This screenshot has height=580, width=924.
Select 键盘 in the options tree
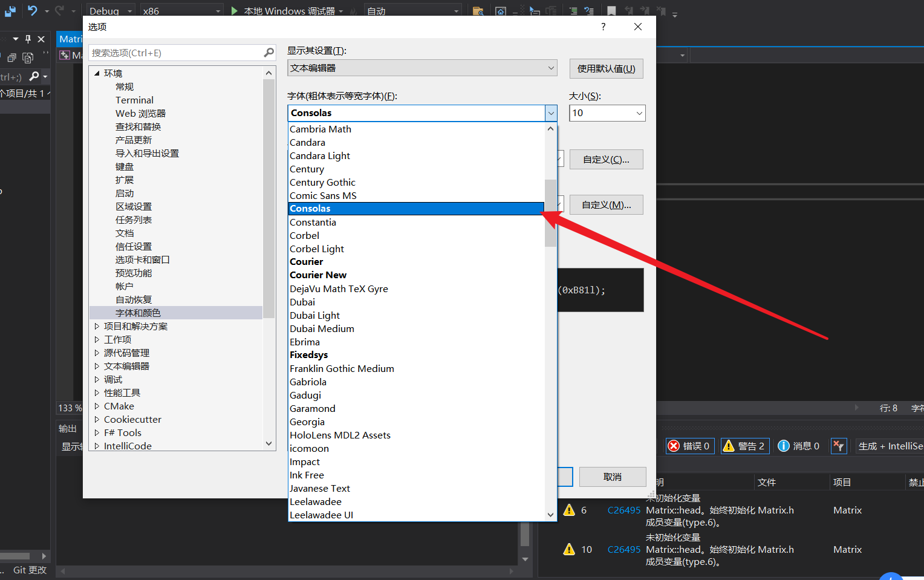point(125,166)
